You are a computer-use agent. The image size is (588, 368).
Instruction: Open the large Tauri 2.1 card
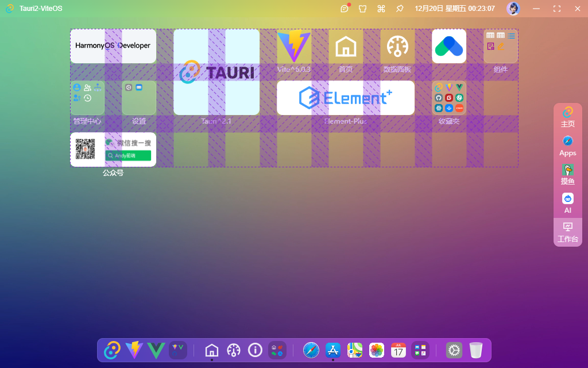tap(216, 72)
